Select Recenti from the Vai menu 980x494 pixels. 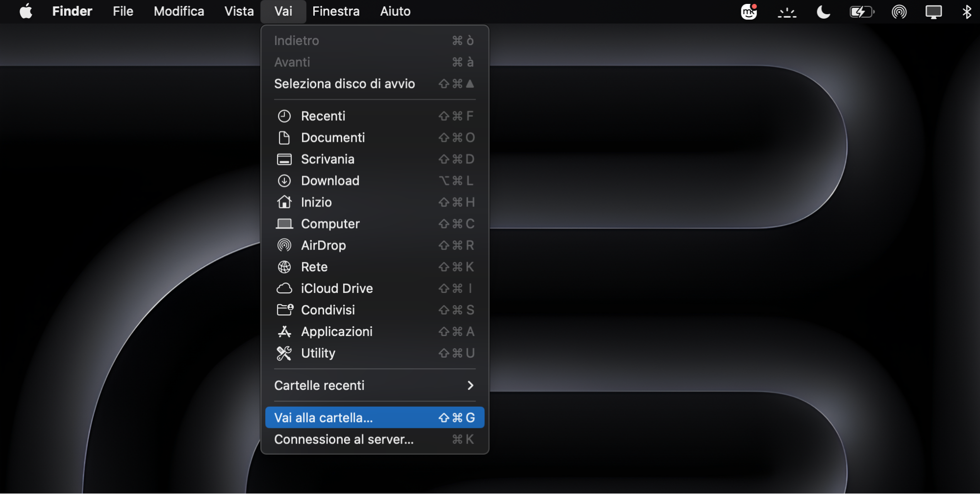[323, 116]
